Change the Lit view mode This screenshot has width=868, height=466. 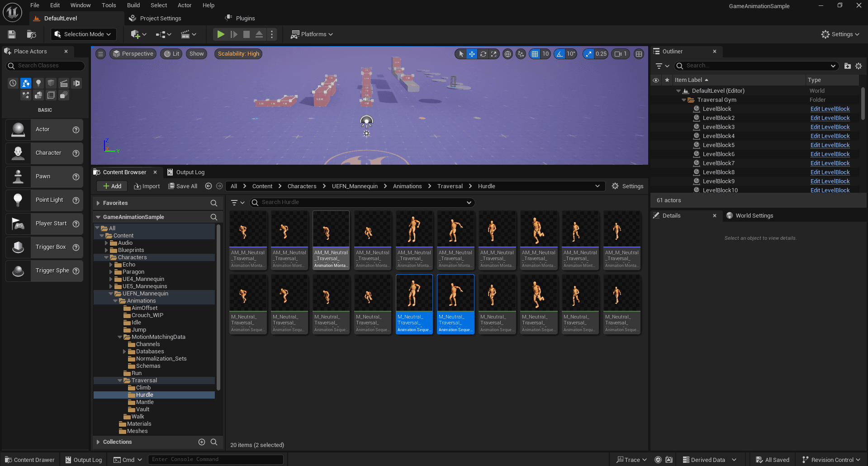pos(172,54)
